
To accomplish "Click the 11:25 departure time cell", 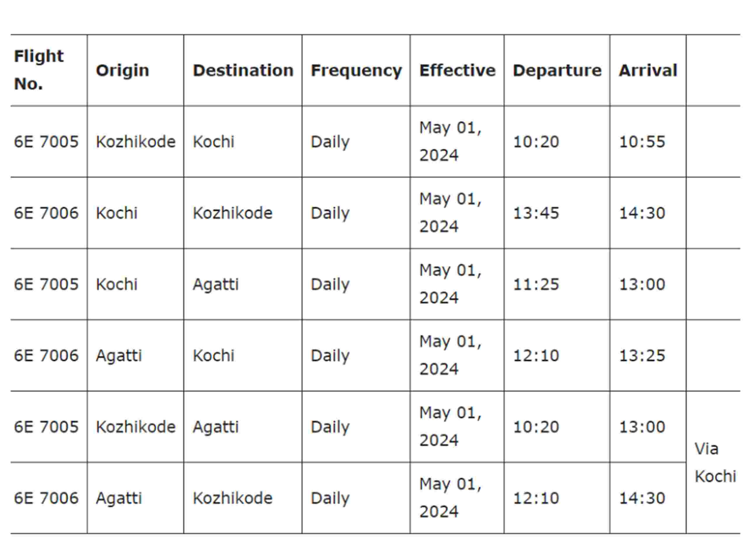I will [x=536, y=284].
